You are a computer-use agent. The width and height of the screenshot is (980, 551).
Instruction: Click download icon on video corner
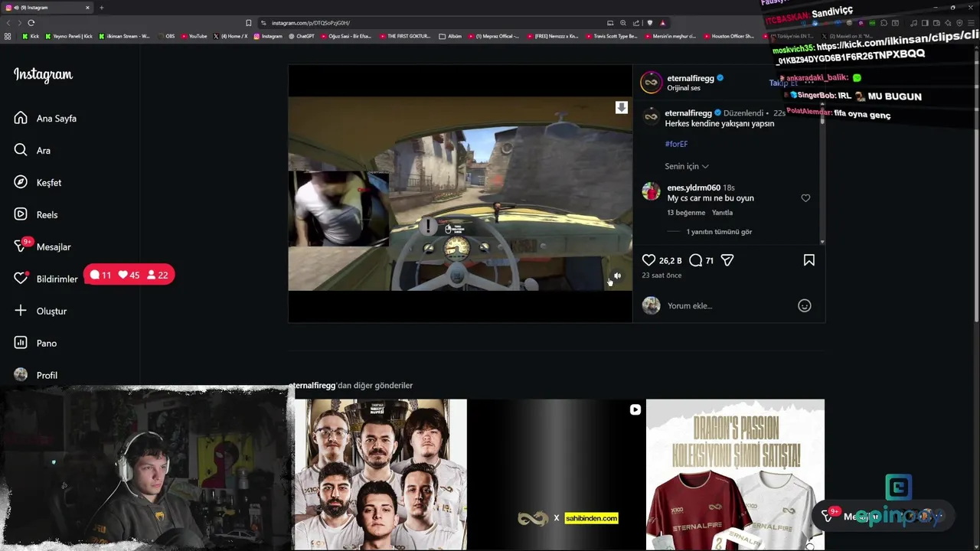point(622,108)
